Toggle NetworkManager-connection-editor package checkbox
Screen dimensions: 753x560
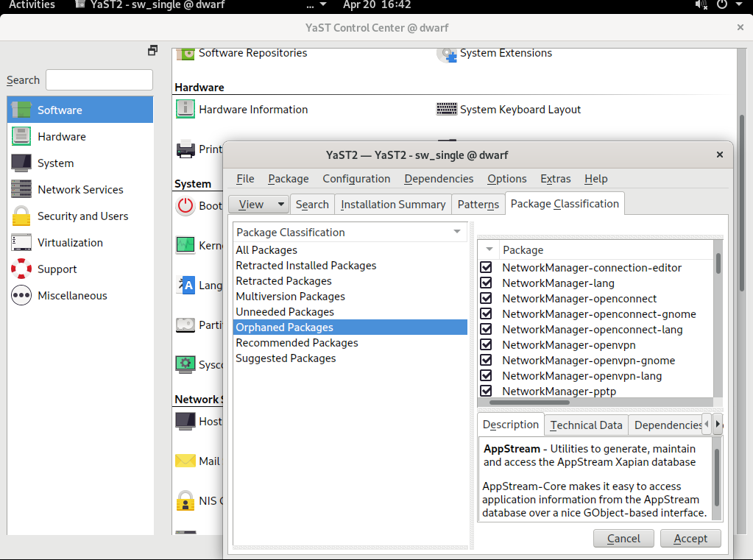tap(486, 268)
